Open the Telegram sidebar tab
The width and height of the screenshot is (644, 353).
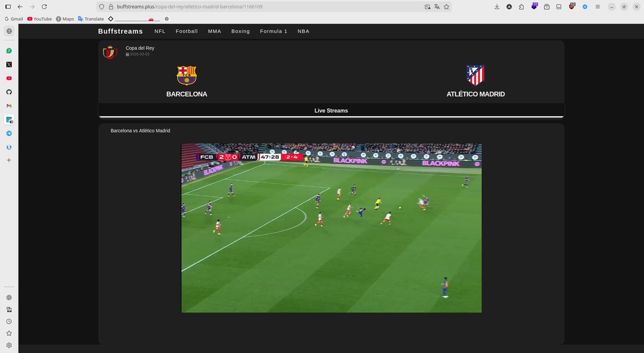tap(9, 133)
